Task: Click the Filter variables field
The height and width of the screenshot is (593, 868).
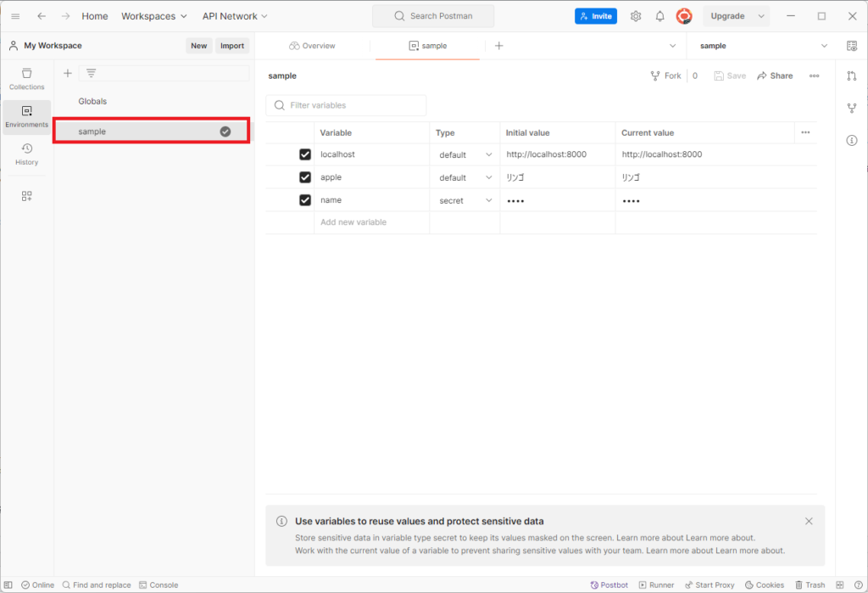Action: pyautogui.click(x=346, y=105)
